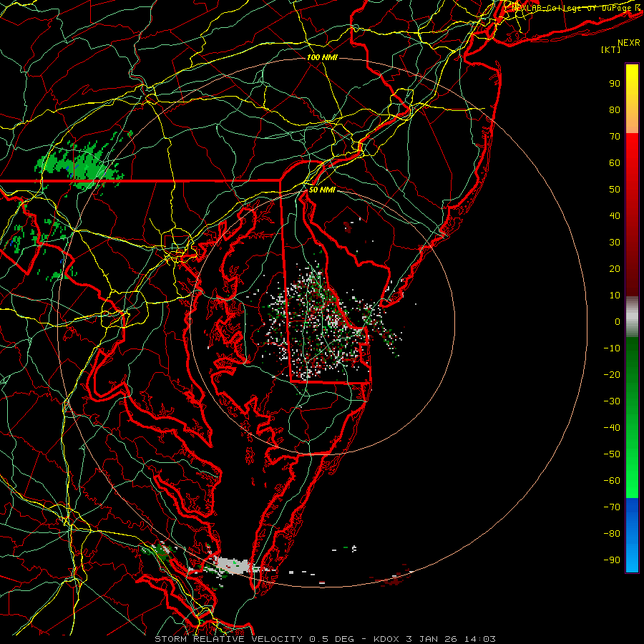Click the 90 value on velocity scale
Image resolution: width=644 pixels, height=644 pixels.
click(615, 84)
